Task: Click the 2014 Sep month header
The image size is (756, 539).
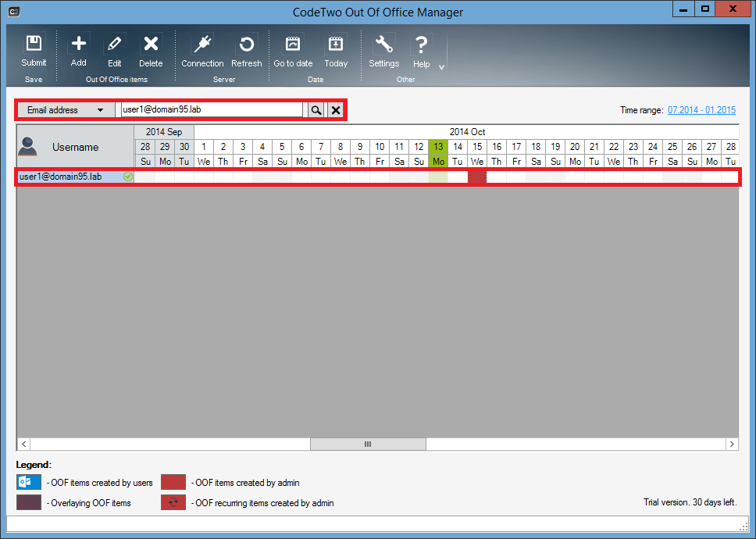Action: pos(165,131)
